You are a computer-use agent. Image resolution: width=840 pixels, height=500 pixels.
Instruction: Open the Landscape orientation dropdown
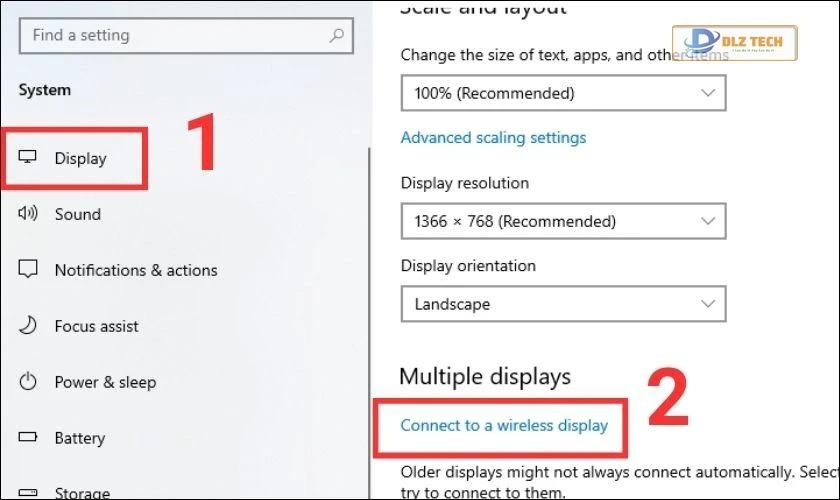point(564,304)
